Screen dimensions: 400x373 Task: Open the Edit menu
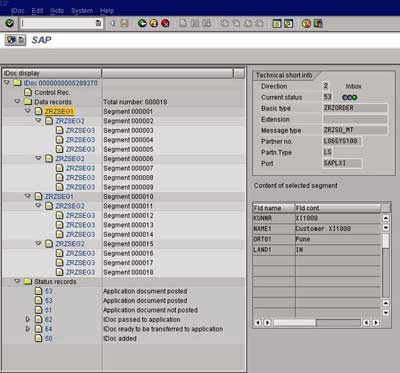(x=37, y=11)
